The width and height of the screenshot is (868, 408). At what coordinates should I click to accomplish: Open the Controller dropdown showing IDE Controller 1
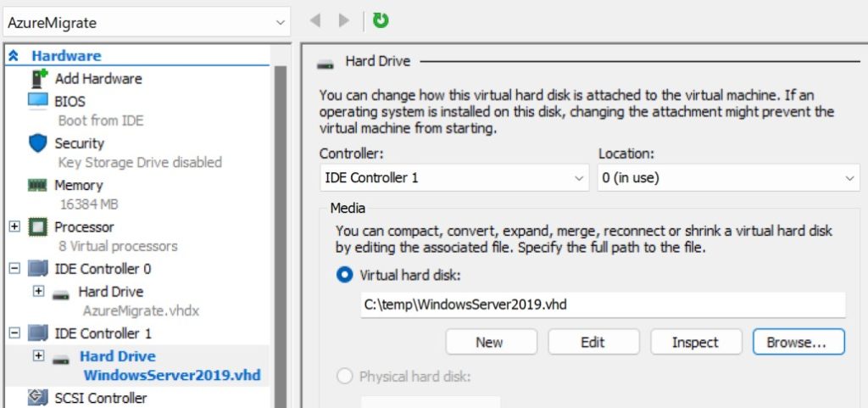[x=453, y=178]
